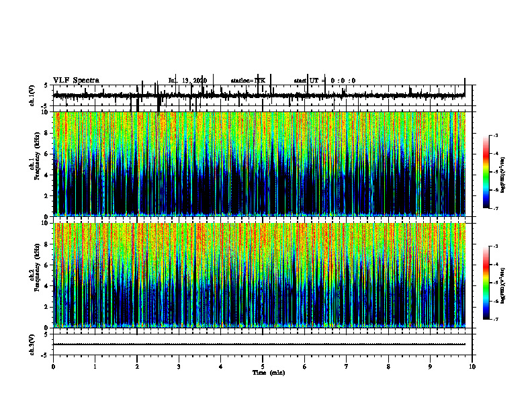Click the ch.1 color bar log(PSD) units label
This screenshot has height=411, width=532.
point(503,175)
